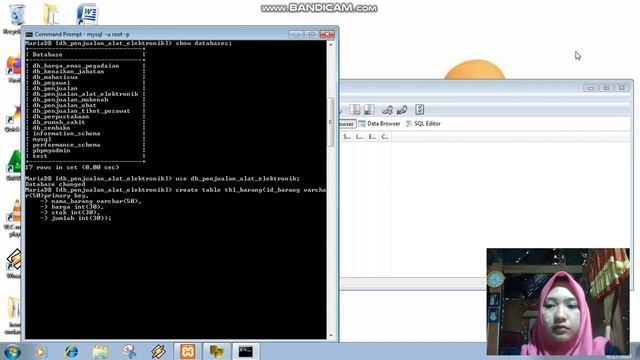This screenshot has height=360, width=640.
Task: Maximize the Command Prompt window
Action: (x=311, y=34)
